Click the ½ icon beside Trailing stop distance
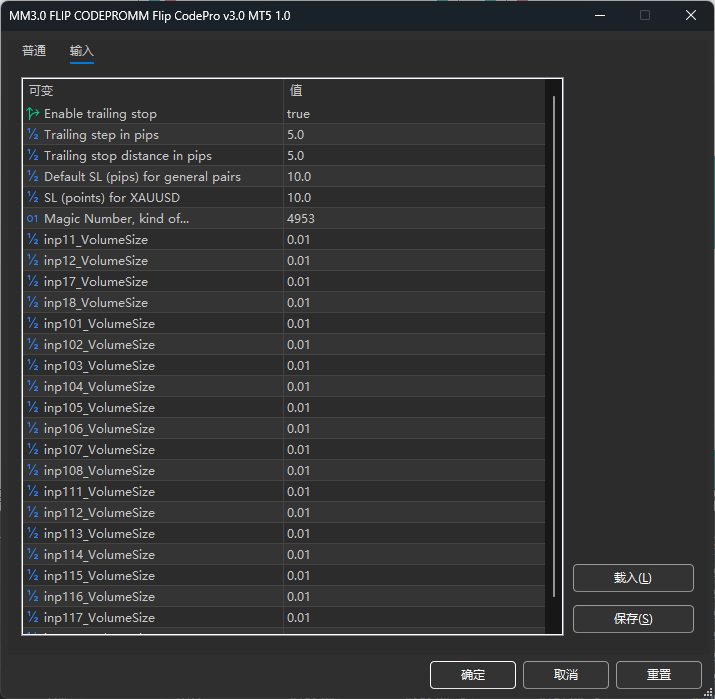 coord(33,156)
